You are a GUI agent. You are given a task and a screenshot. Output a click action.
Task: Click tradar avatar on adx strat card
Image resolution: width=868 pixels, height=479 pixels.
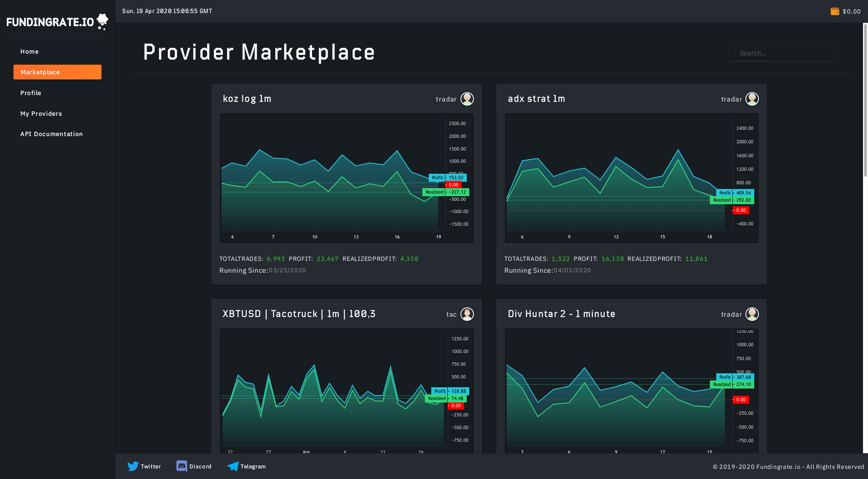(x=752, y=99)
